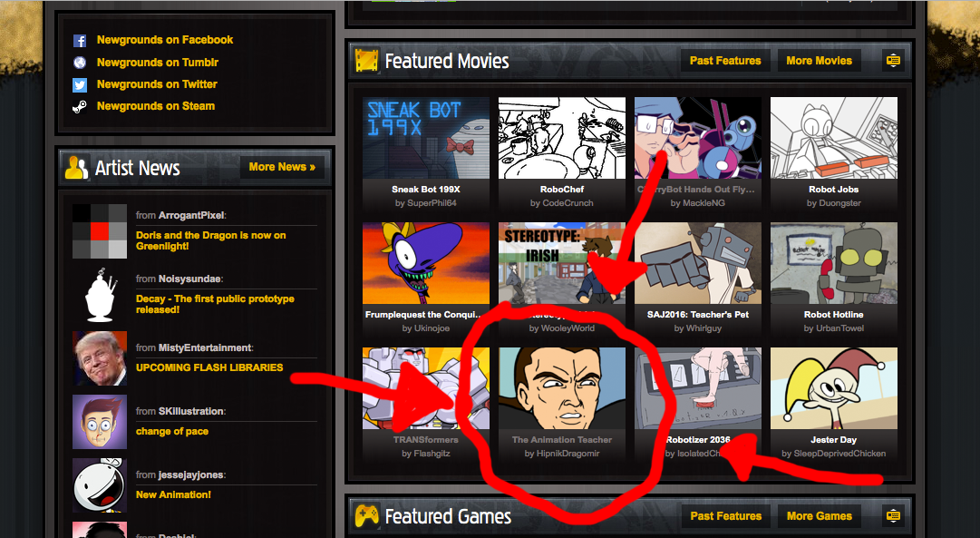980x538 pixels.
Task: Visit author SuperPhil64's profile link
Action: [432, 203]
